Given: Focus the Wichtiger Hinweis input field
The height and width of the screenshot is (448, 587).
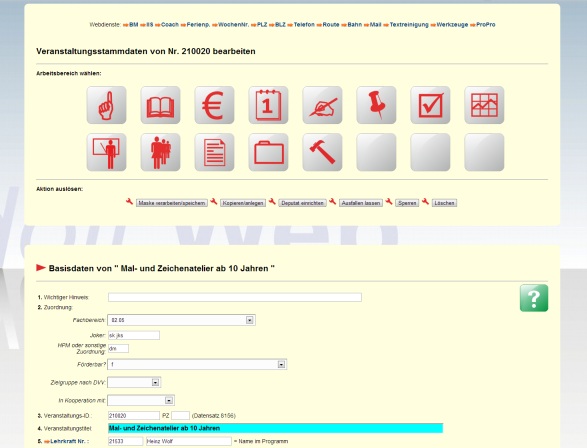Looking at the screenshot, I should coord(235,297).
